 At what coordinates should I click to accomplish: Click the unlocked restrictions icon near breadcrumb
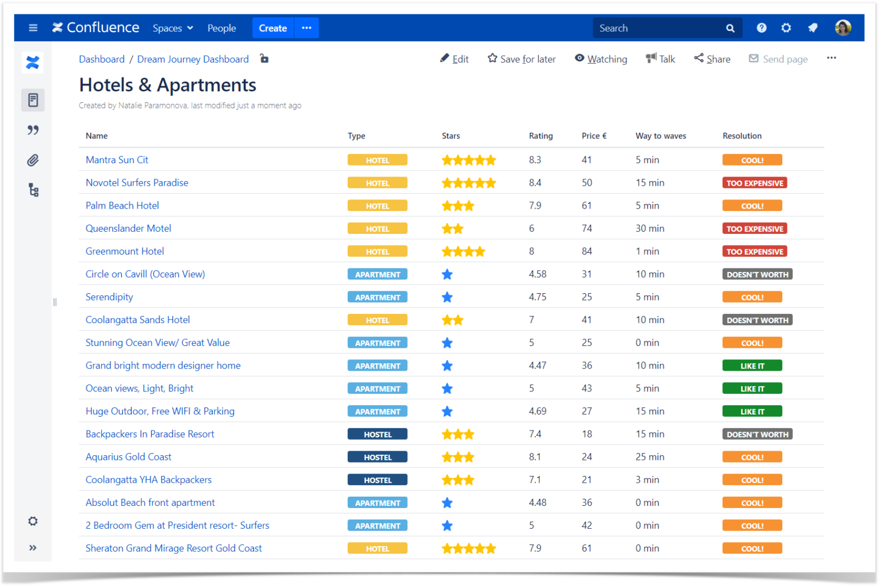[264, 59]
